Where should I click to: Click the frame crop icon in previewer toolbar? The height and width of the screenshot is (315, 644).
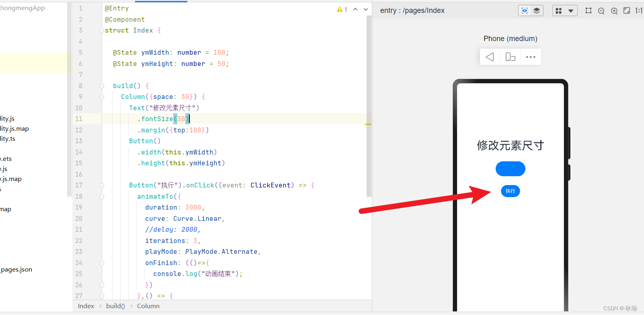[x=589, y=11]
